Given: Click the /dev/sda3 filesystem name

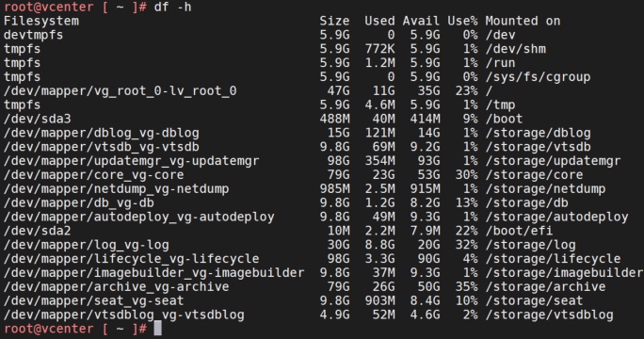Looking at the screenshot, I should [38, 119].
